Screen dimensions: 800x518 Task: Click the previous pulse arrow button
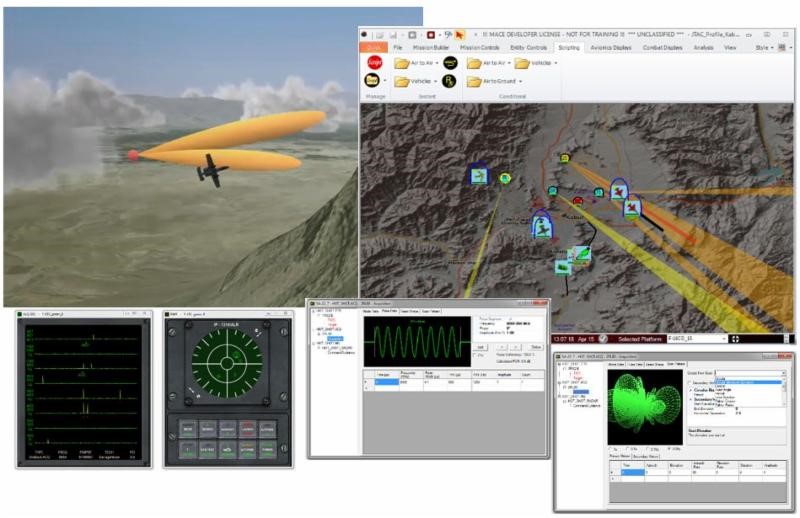501,348
